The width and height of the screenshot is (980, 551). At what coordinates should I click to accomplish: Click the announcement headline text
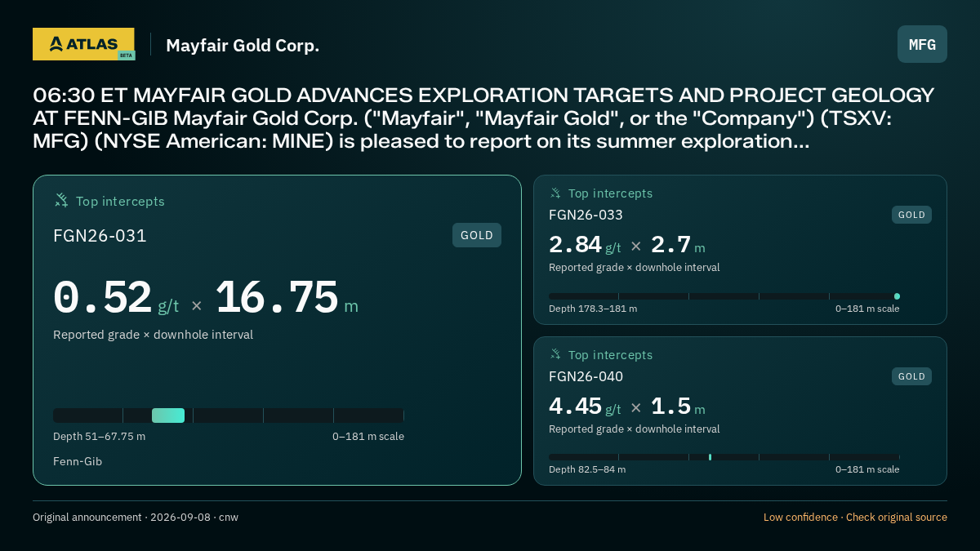pyautogui.click(x=483, y=118)
